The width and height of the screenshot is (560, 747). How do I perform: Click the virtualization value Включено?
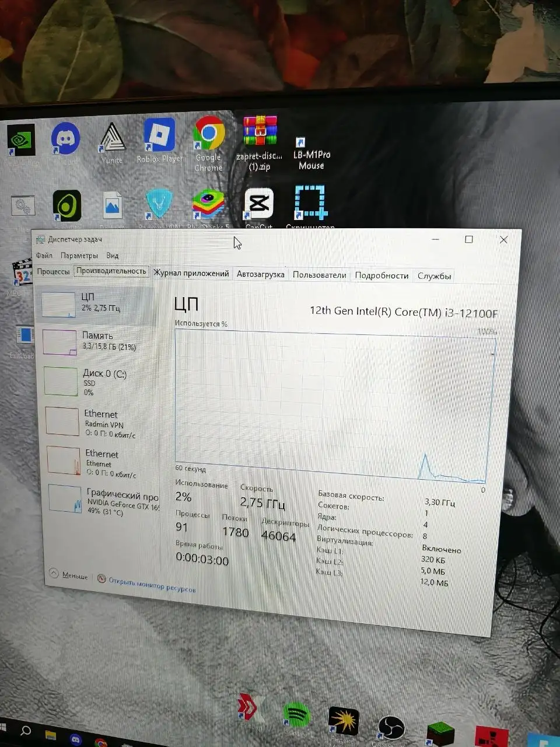[441, 549]
